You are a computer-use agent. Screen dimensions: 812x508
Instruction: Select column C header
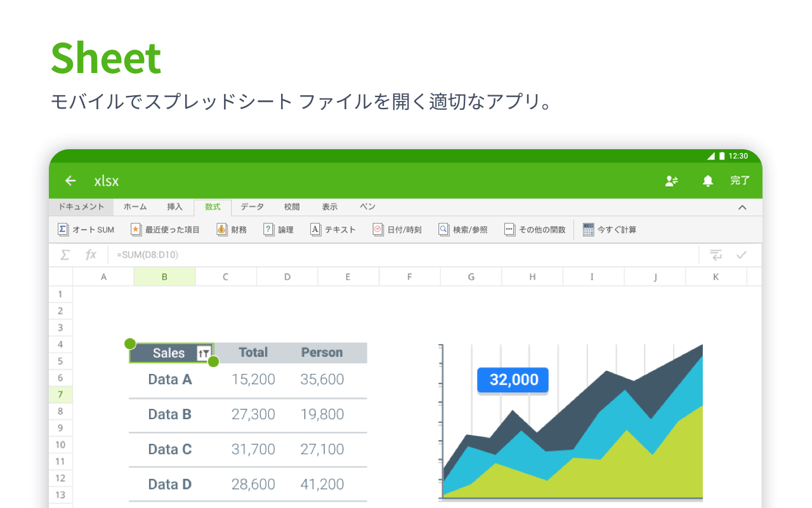pyautogui.click(x=226, y=277)
